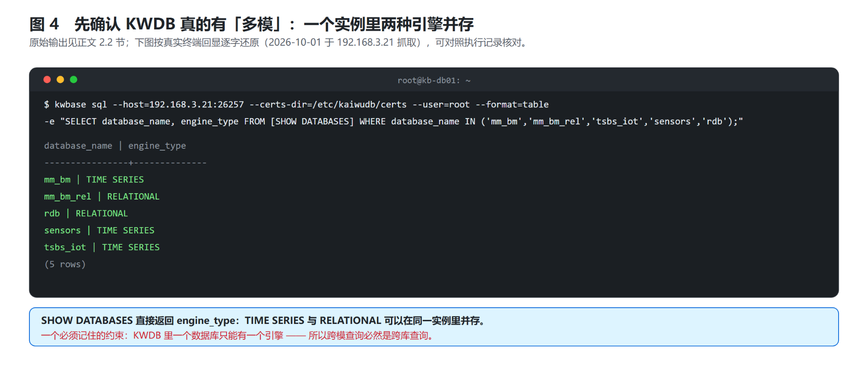Click the green maximize dot on terminal

(74, 80)
